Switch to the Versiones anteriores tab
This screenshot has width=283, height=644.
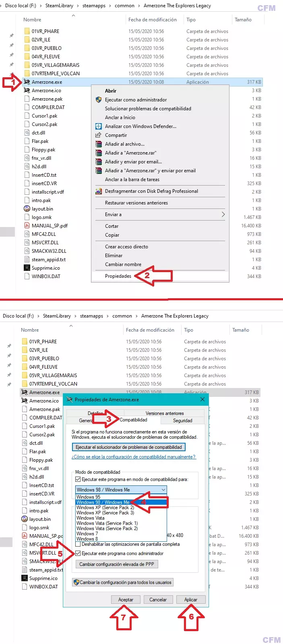pyautogui.click(x=165, y=413)
